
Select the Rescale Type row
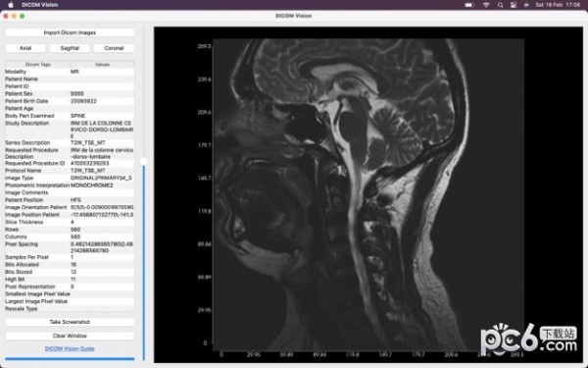(70, 309)
